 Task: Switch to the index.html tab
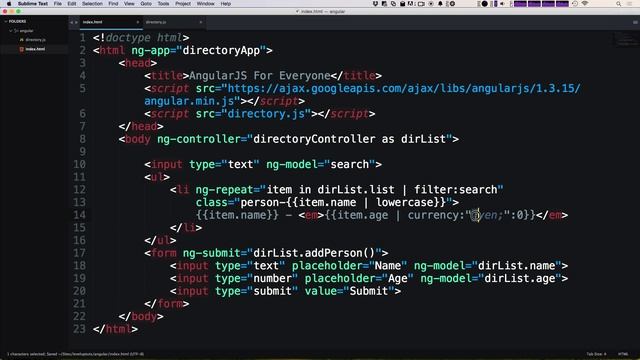pyautogui.click(x=111, y=22)
